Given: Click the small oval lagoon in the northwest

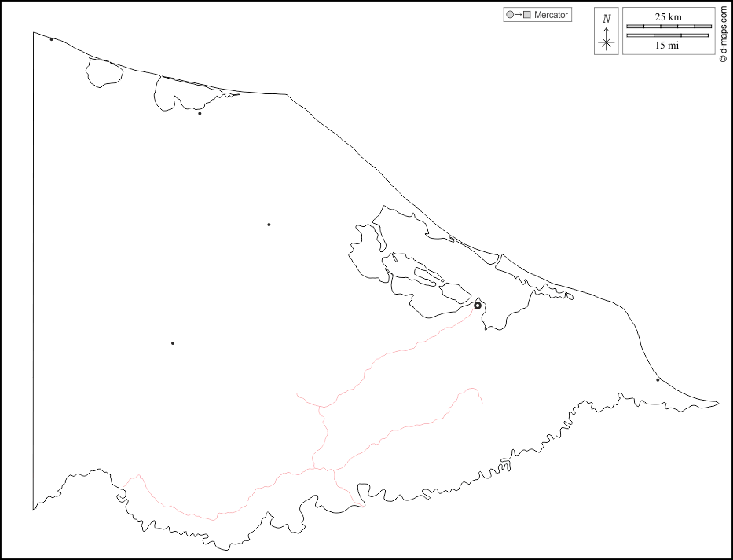Looking at the screenshot, I should click(104, 72).
